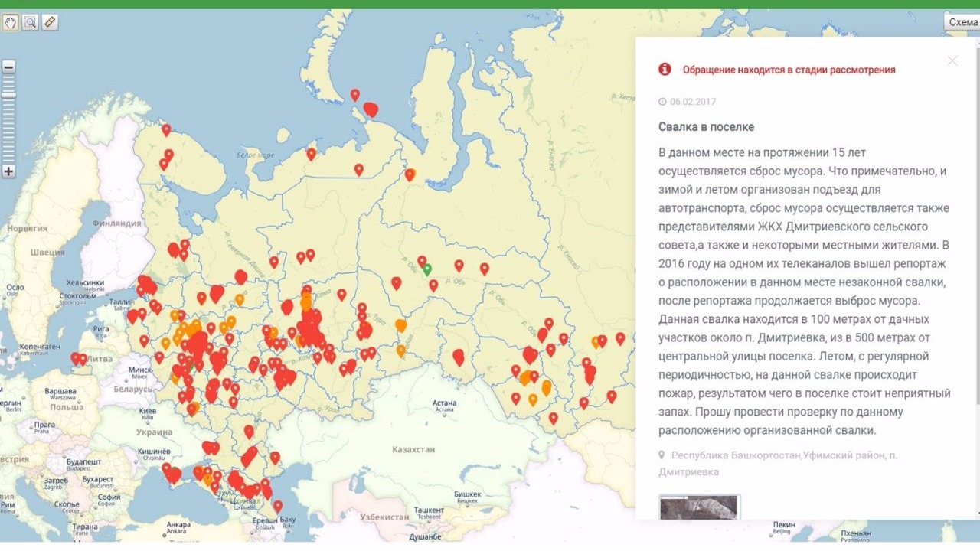This screenshot has height=551, width=980.
Task: Click the zoom level slider handle
Action: [8, 94]
